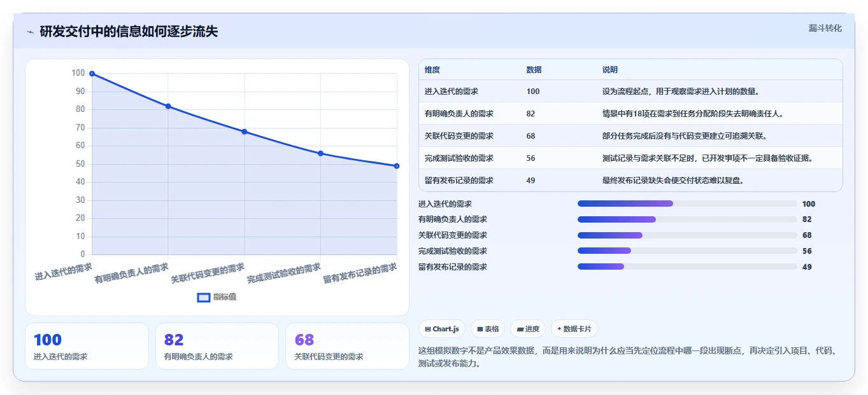Click the 说明 table column header
Screen dimensions: 868x395
(x=610, y=70)
